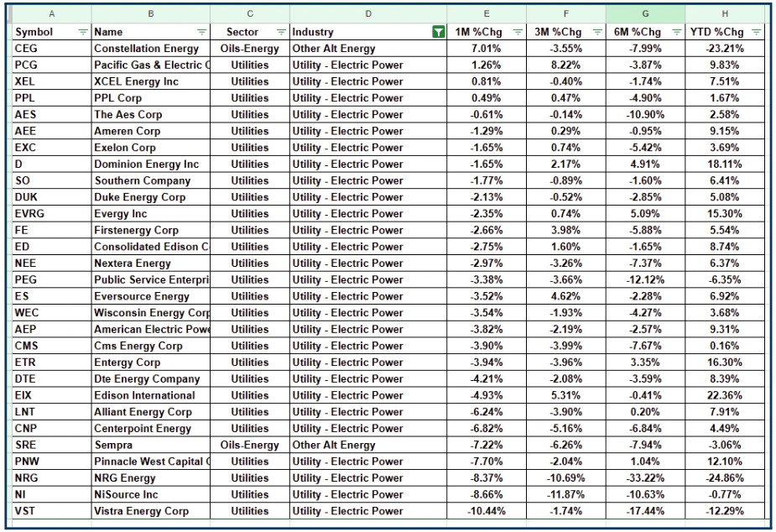This screenshot has height=532, width=776.
Task: Select the Alliant Energy Corp cell
Action: [151, 412]
